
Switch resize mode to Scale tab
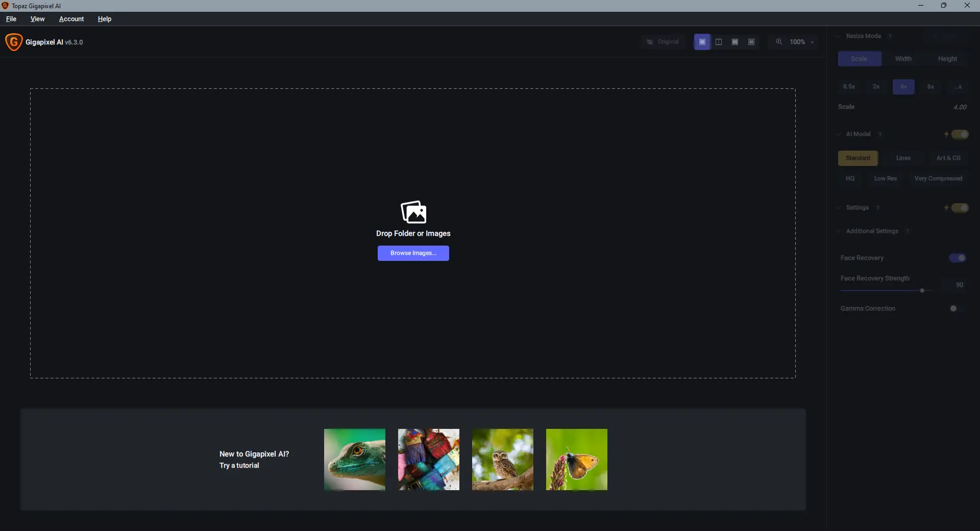click(860, 59)
